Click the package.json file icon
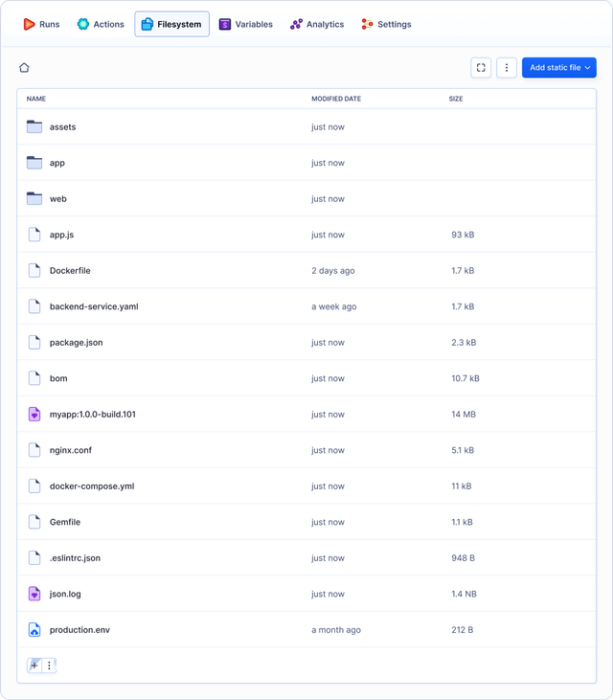613x700 pixels. [x=34, y=343]
